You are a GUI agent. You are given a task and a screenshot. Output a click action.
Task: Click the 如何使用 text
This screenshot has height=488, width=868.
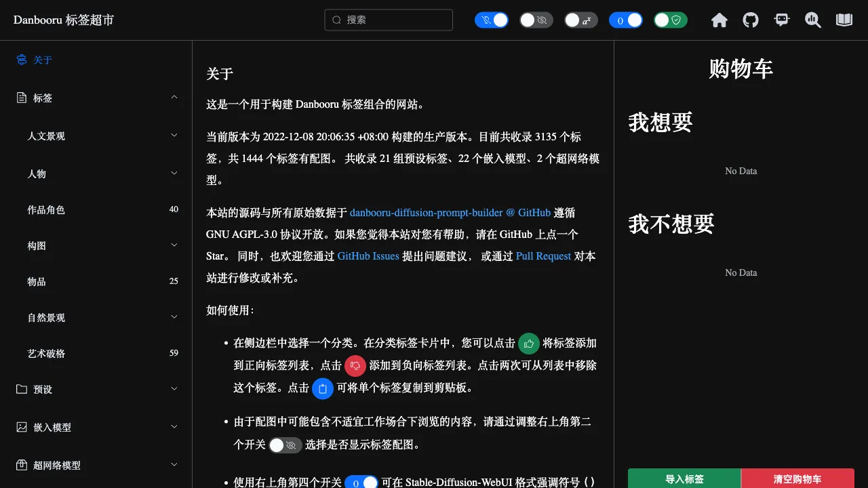coord(230,310)
